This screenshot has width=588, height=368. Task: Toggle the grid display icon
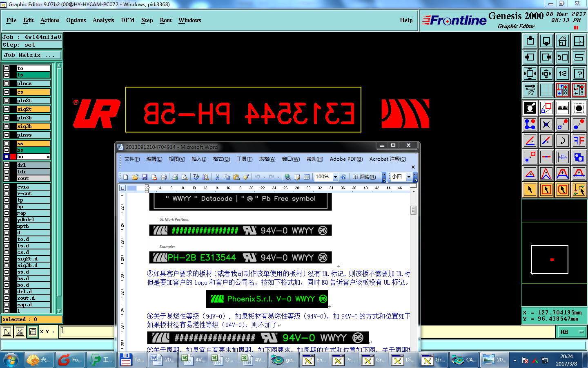click(546, 90)
